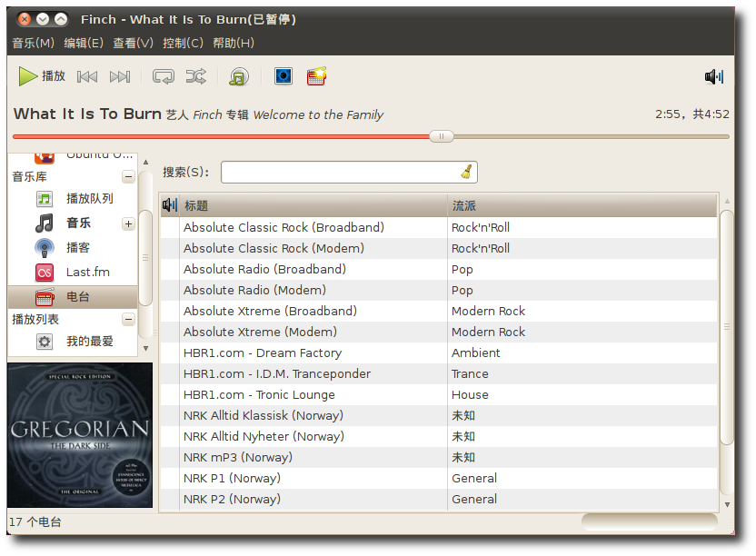Select the 音乐 note icon source
The width and height of the screenshot is (756, 556).
click(x=45, y=223)
